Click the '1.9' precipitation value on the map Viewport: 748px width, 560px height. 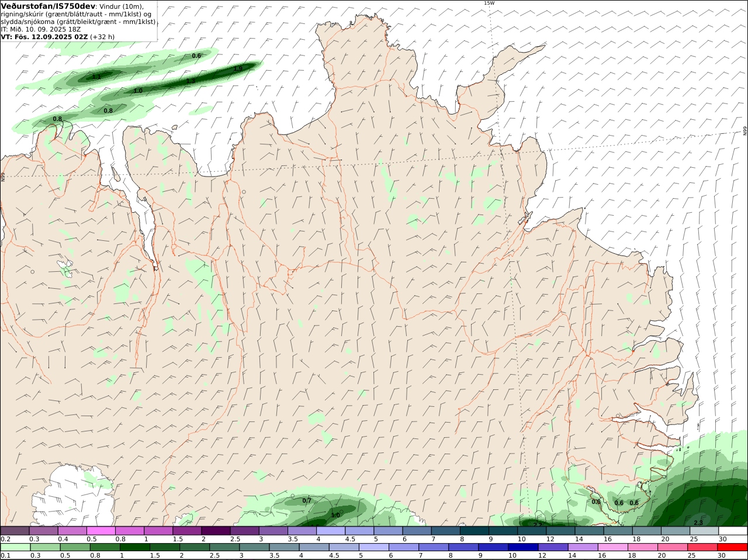[238, 69]
